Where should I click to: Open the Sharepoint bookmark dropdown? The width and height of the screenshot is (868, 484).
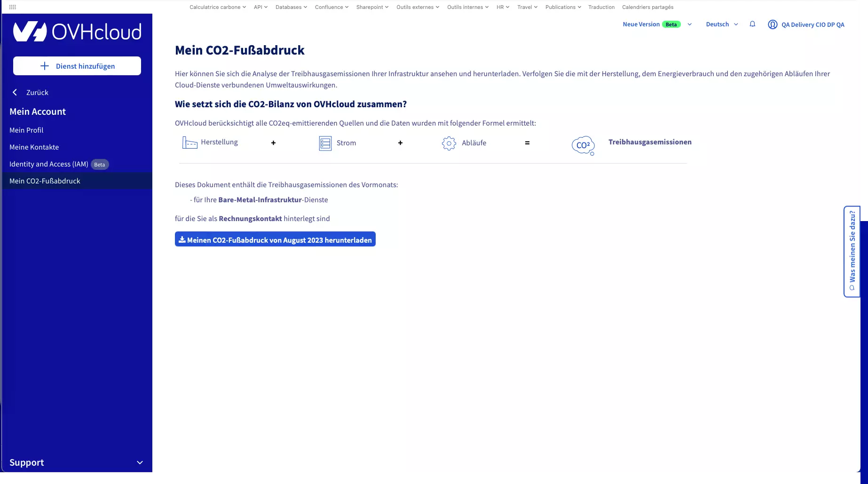372,7
